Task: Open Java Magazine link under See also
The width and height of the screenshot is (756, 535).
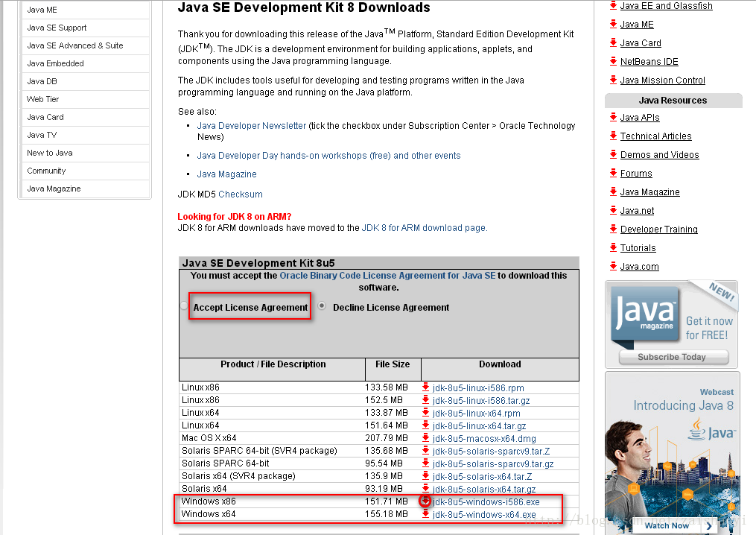Action: point(226,174)
